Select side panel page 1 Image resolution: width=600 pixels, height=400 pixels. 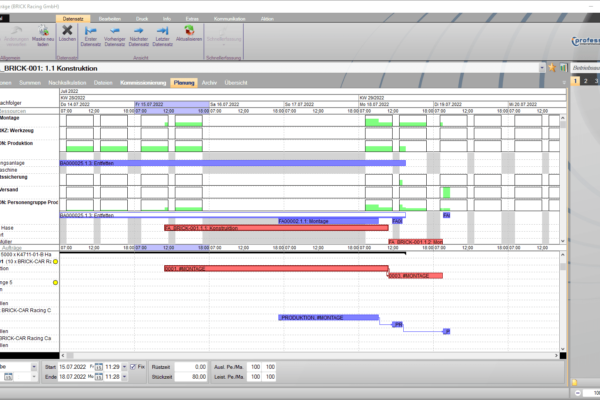575,81
